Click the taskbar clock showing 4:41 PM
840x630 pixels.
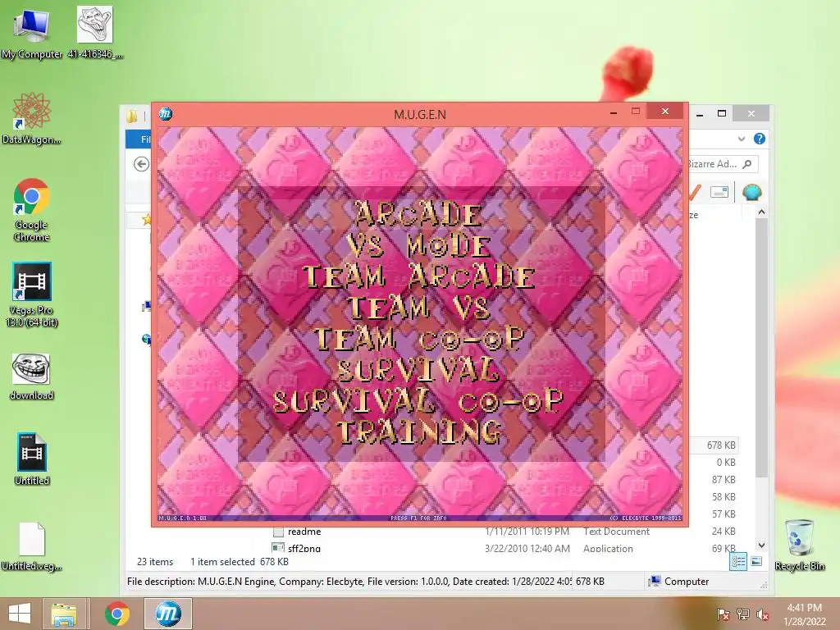click(x=804, y=614)
